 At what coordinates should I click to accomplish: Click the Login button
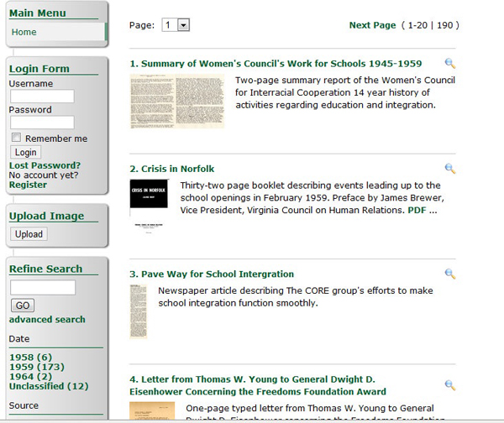[25, 153]
